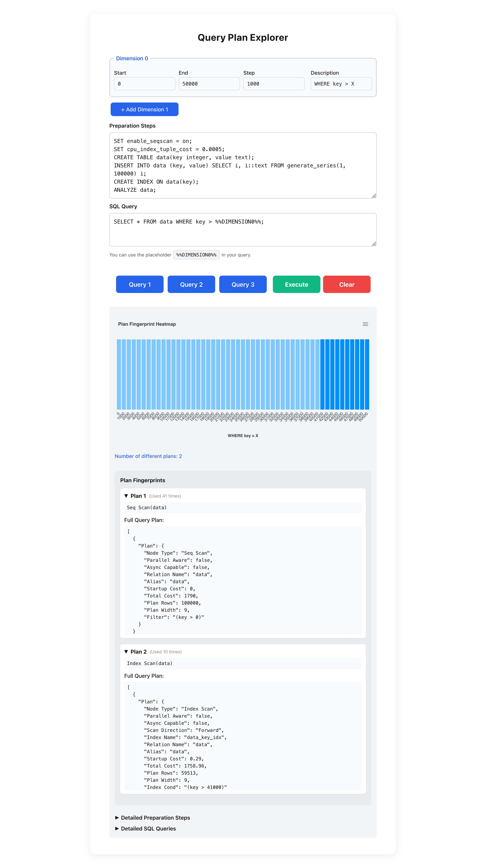Click inside the Preparation Steps textarea
Screen dimensions: 486x868
243,165
